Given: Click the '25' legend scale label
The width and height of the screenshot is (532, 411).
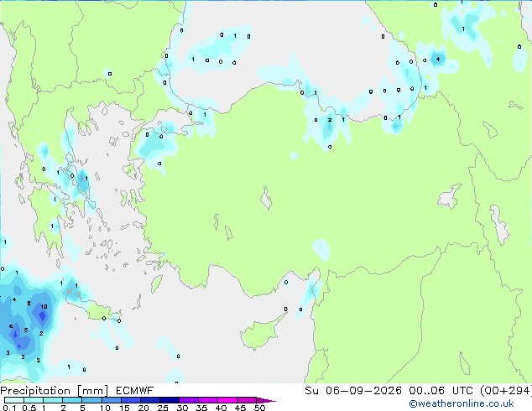Looking at the screenshot, I should [163, 408].
